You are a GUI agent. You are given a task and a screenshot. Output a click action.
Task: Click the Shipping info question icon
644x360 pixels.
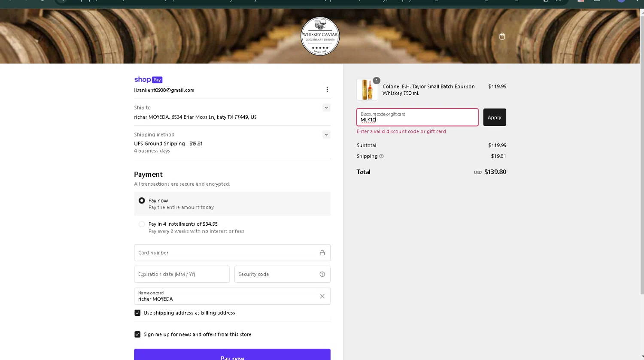pyautogui.click(x=381, y=156)
